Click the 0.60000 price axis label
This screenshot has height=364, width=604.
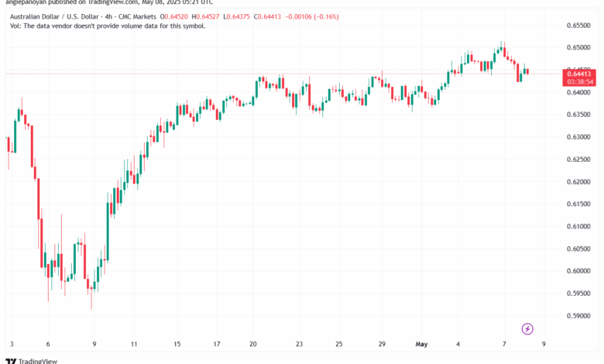pos(578,271)
